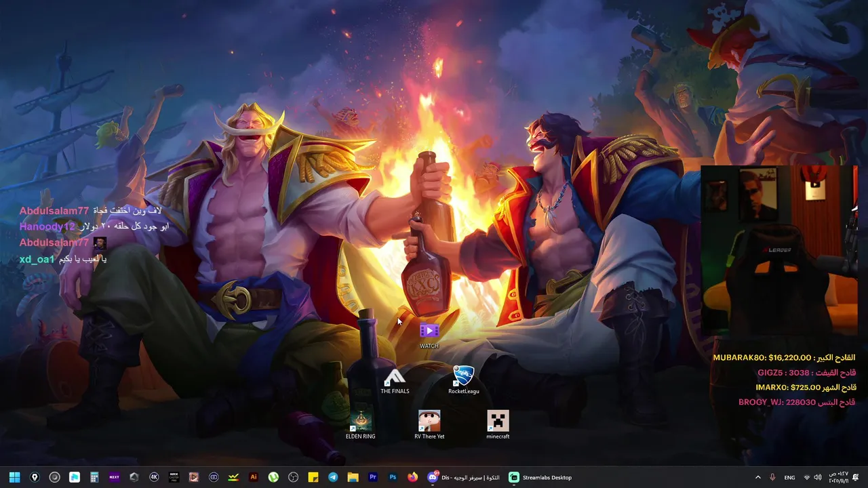868x488 pixels.
Task: Click the Hanoody12 chat username
Action: pos(47,226)
